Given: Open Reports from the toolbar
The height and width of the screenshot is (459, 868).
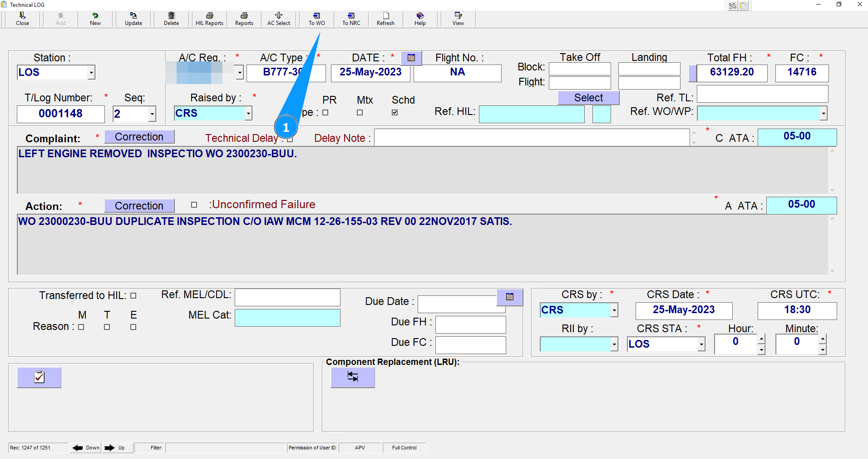Looking at the screenshot, I should tap(244, 19).
